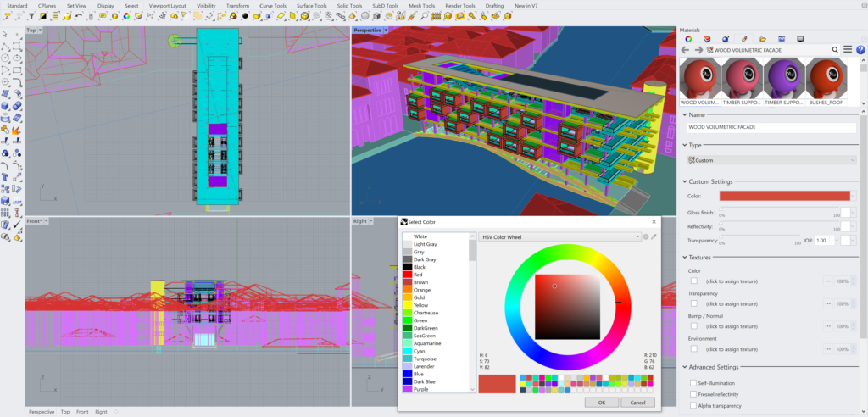Open the HSV Color Wheel dropdown
Screen dimensions: 868x417
point(559,237)
